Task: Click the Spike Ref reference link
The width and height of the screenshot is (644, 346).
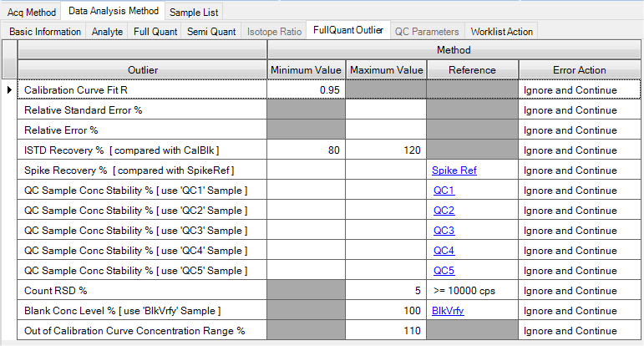Action: [x=454, y=170]
